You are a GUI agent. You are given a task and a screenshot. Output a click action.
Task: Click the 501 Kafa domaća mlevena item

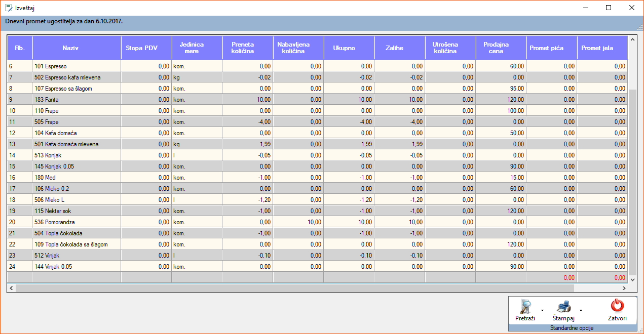(x=70, y=144)
